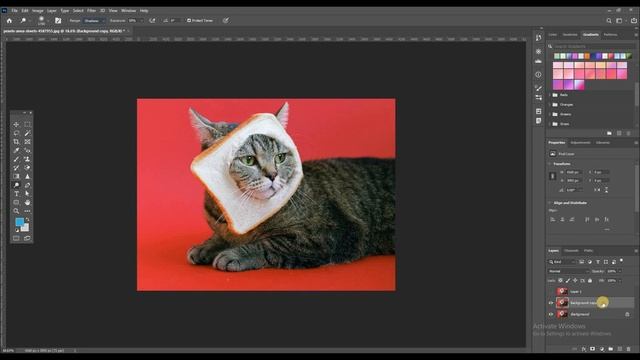The image size is (640, 360).
Task: Open the search icon at top right
Action: click(x=609, y=20)
